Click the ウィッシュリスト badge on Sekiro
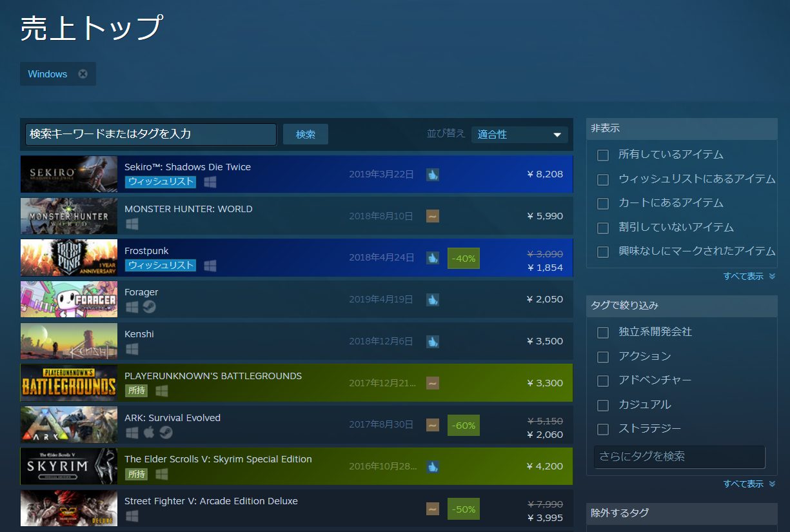This screenshot has width=790, height=532. (x=159, y=182)
